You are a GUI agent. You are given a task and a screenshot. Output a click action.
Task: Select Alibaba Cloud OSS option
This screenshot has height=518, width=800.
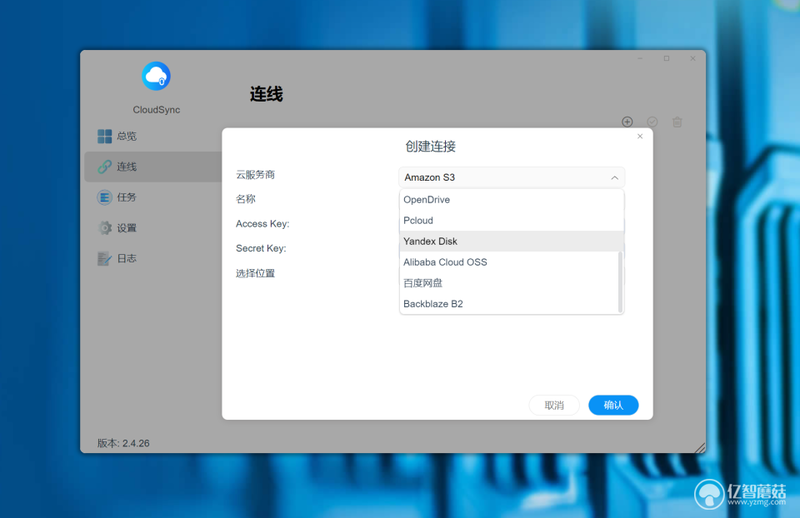[x=509, y=262]
